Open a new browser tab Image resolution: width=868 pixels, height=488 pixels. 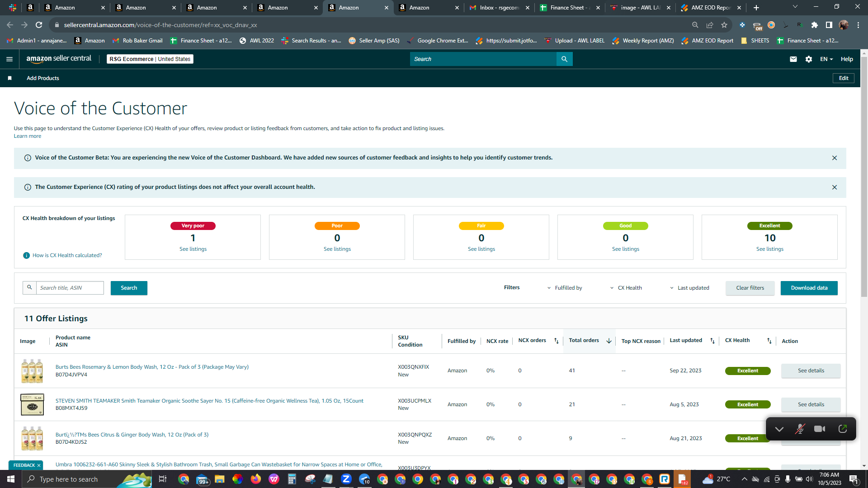756,8
